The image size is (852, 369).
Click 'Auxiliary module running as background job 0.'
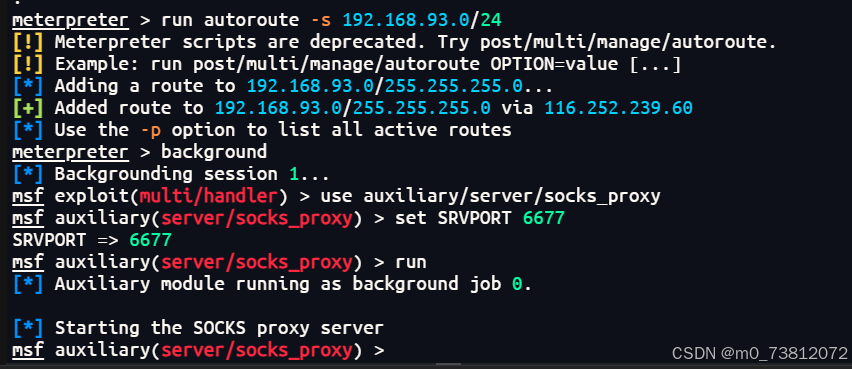point(272,284)
